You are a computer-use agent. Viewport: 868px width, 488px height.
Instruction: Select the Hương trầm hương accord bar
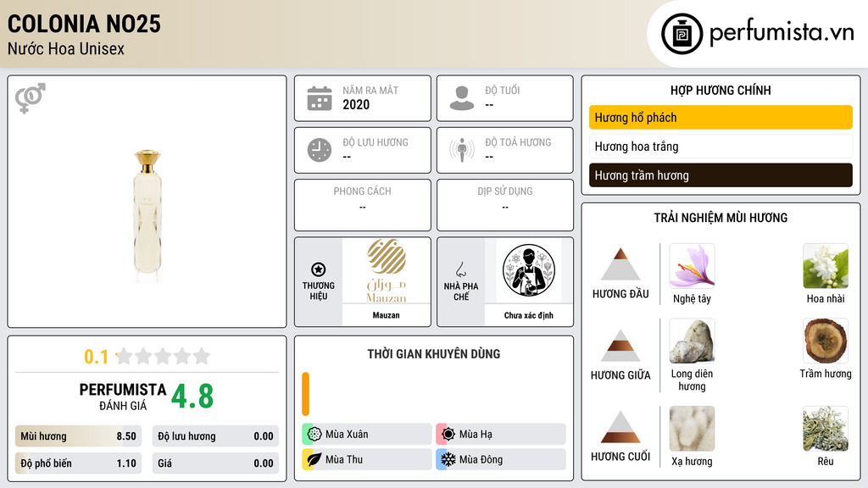tap(721, 175)
